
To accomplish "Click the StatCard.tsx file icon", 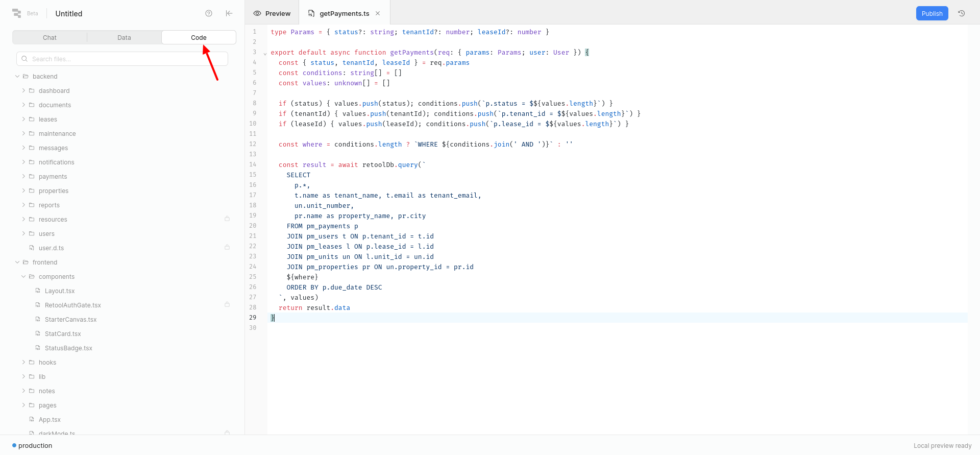I will pyautogui.click(x=38, y=333).
